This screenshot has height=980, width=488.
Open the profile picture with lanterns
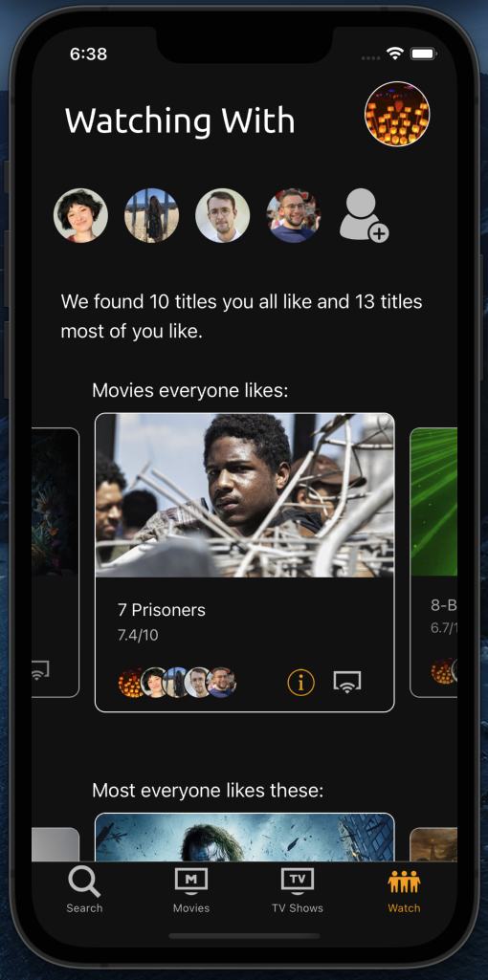click(397, 114)
